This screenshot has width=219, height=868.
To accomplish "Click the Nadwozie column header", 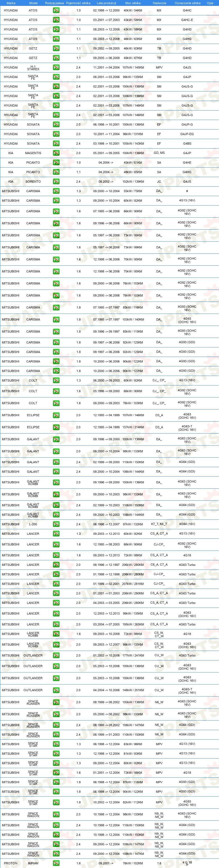I will 159,3.
